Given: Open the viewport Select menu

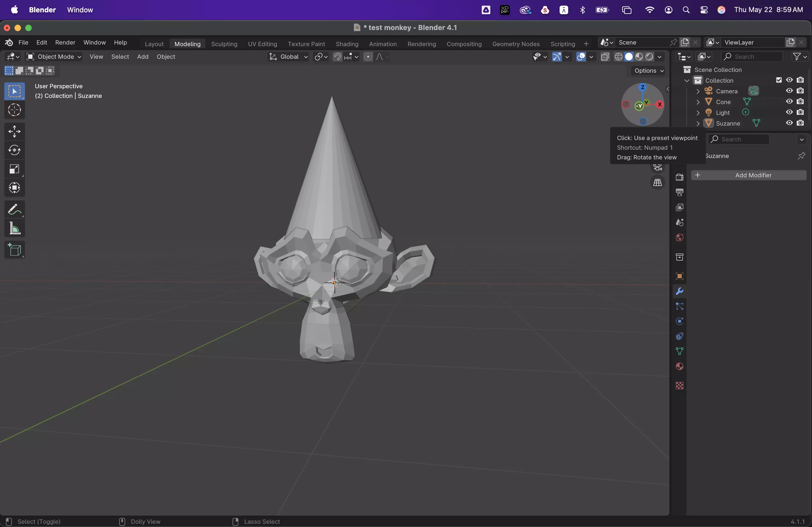Looking at the screenshot, I should (120, 57).
